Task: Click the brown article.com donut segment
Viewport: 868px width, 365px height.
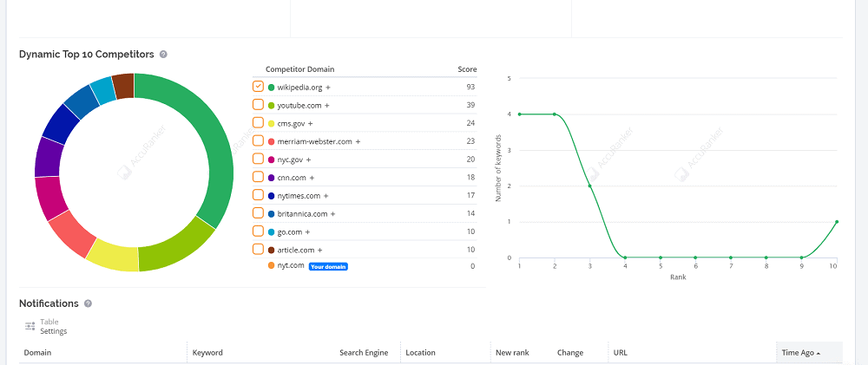Action: pos(124,85)
